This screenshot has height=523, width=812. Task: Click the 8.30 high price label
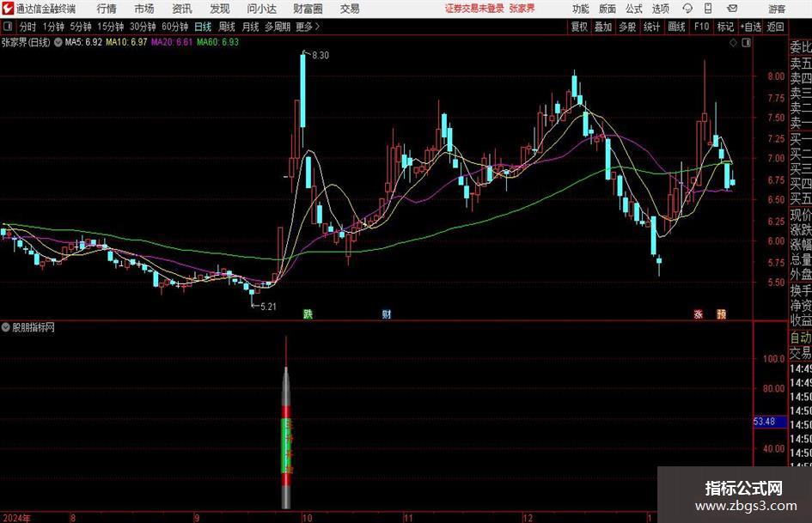point(321,56)
